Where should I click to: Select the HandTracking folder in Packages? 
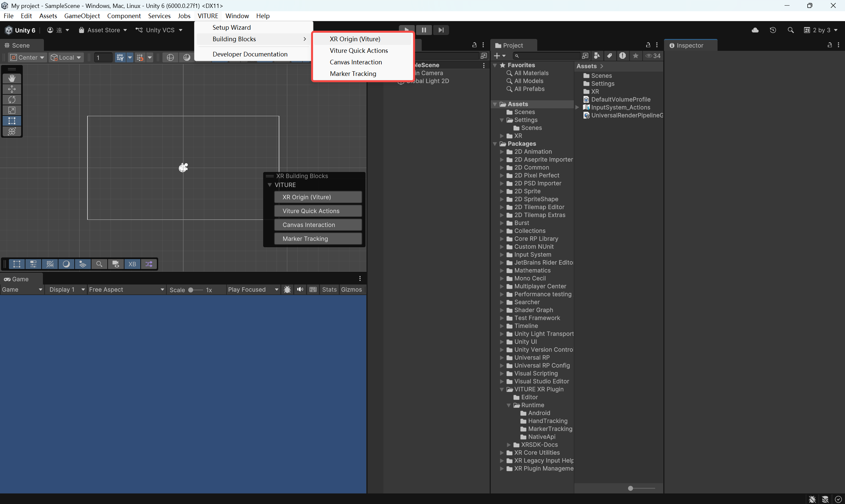547,421
